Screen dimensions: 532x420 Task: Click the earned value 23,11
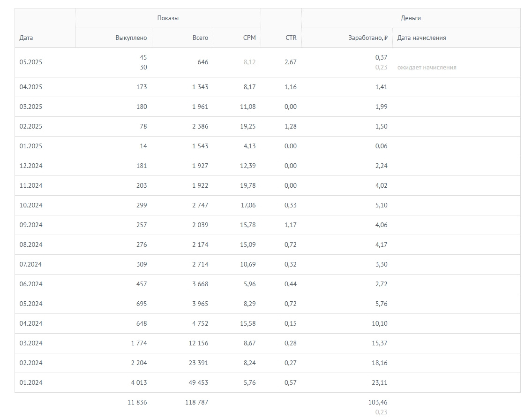tap(379, 383)
